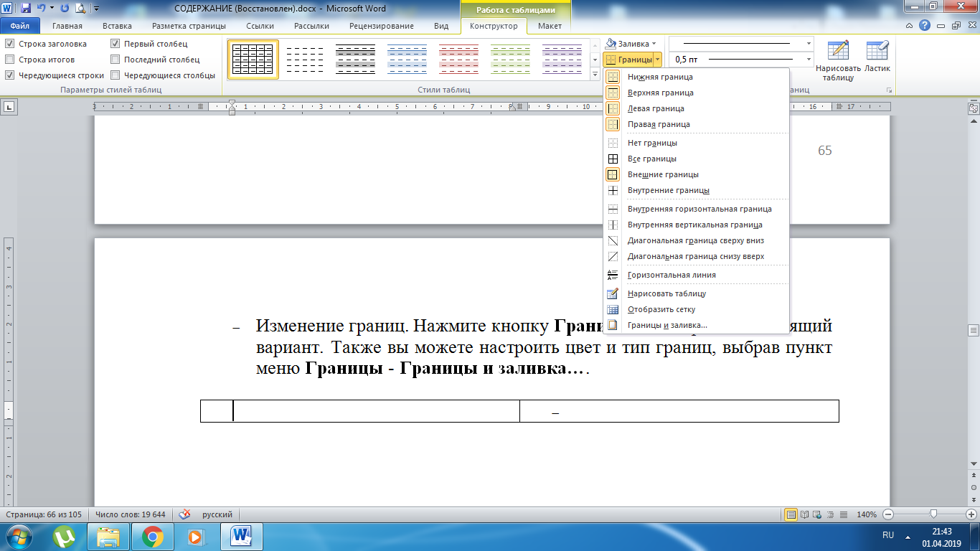Click the RU input language indicator
The width and height of the screenshot is (980, 551).
[x=887, y=535]
